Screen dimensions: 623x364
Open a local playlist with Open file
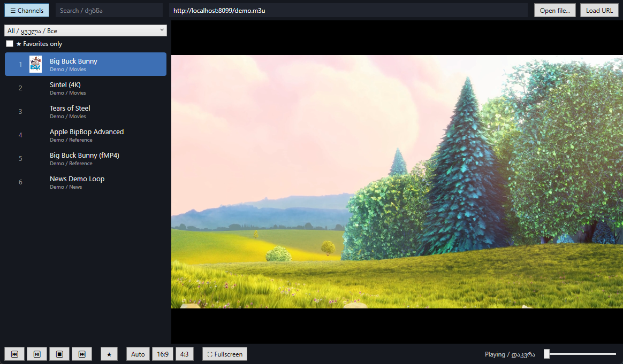(554, 10)
